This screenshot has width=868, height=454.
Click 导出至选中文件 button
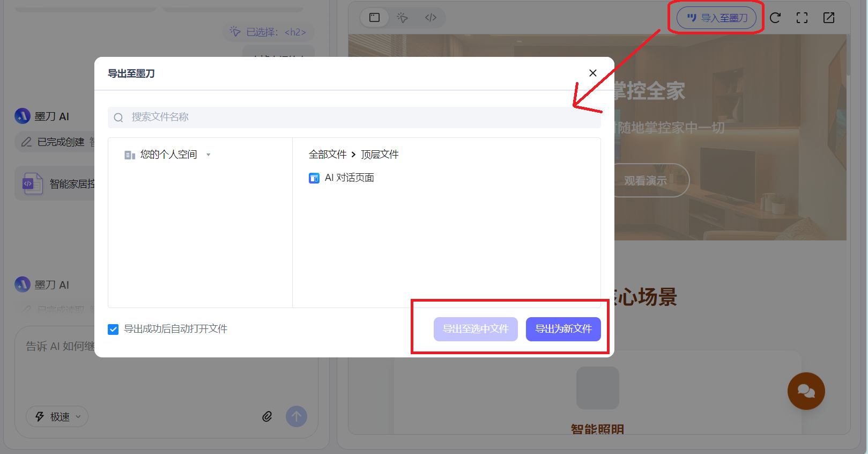pos(476,329)
